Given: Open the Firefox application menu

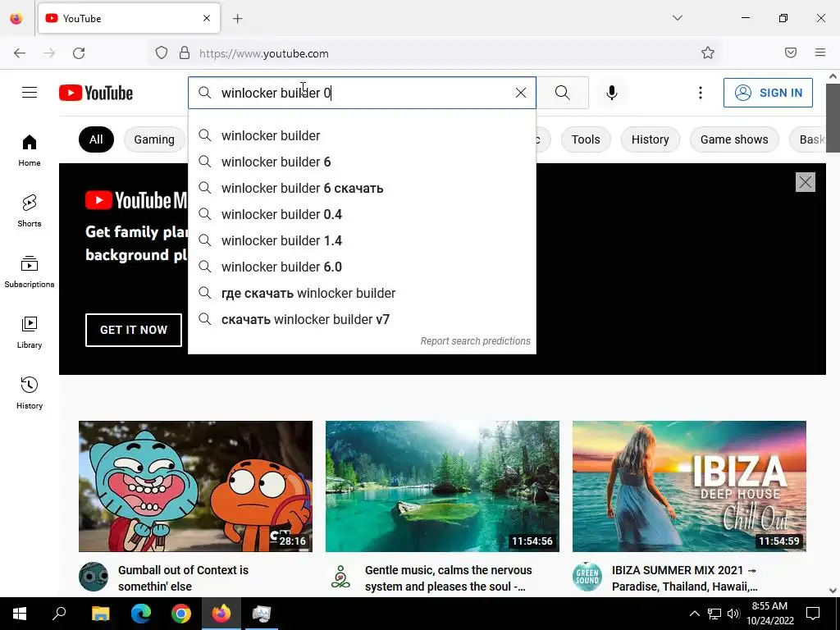Looking at the screenshot, I should 820,52.
